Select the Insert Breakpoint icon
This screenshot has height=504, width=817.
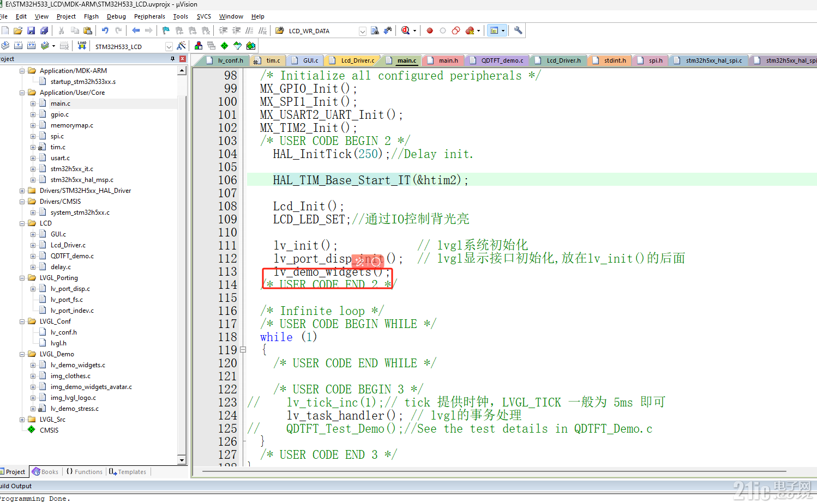click(430, 31)
